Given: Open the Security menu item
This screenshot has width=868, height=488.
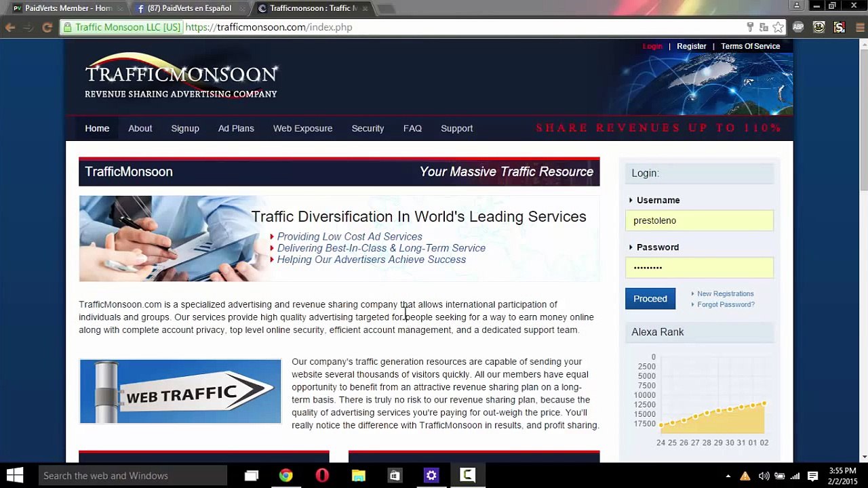Looking at the screenshot, I should click(x=368, y=128).
